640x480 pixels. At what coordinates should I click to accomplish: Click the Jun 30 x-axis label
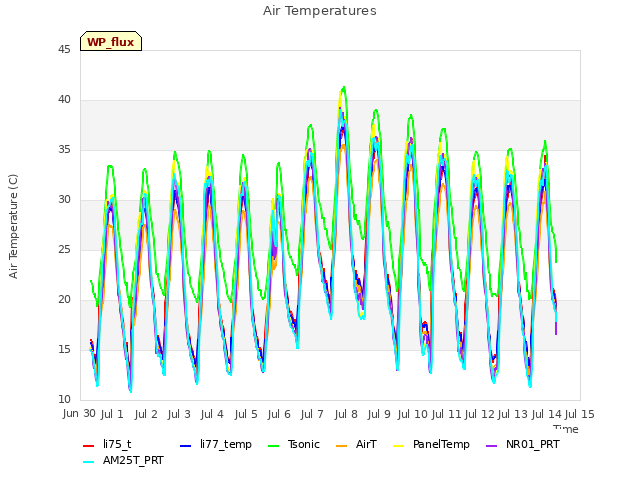click(79, 413)
